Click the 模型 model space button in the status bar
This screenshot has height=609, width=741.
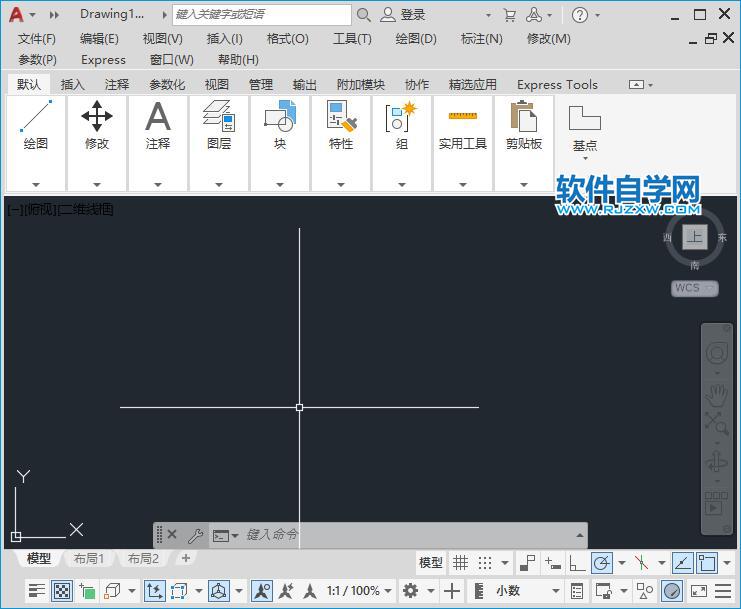(x=431, y=563)
